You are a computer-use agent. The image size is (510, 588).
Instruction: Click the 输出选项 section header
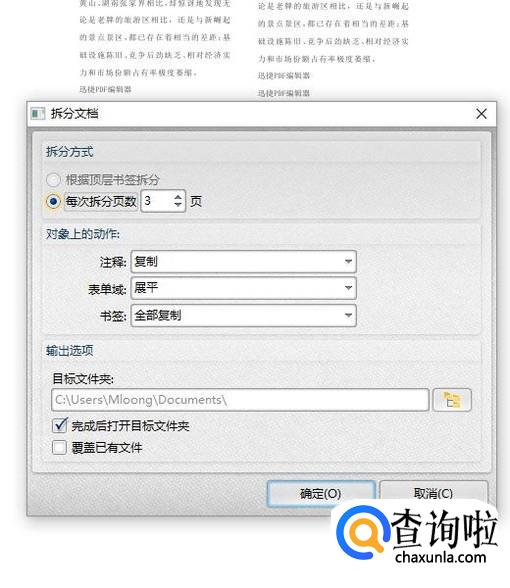tap(70, 351)
